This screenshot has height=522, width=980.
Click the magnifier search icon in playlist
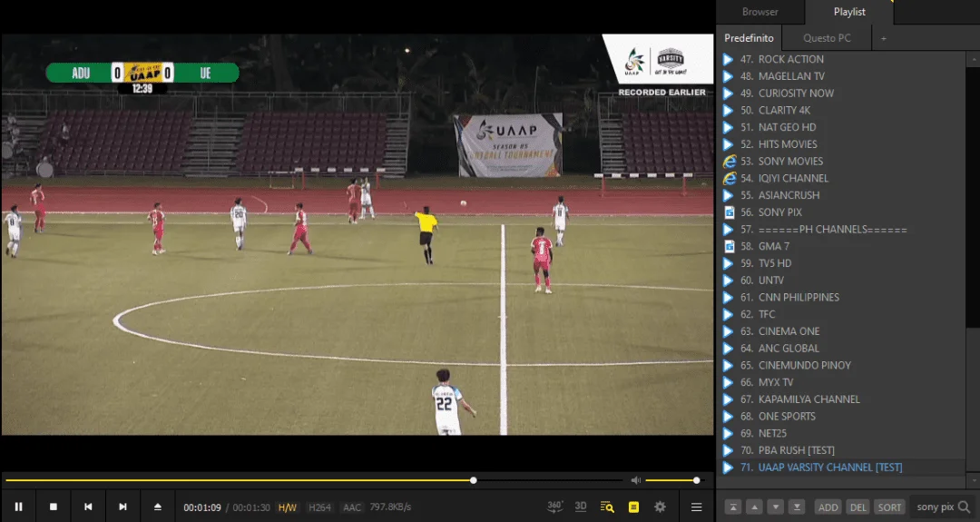pyautogui.click(x=965, y=507)
